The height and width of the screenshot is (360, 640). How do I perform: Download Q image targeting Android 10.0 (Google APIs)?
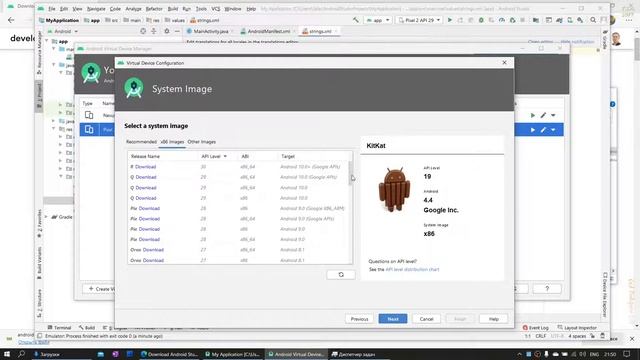146,177
